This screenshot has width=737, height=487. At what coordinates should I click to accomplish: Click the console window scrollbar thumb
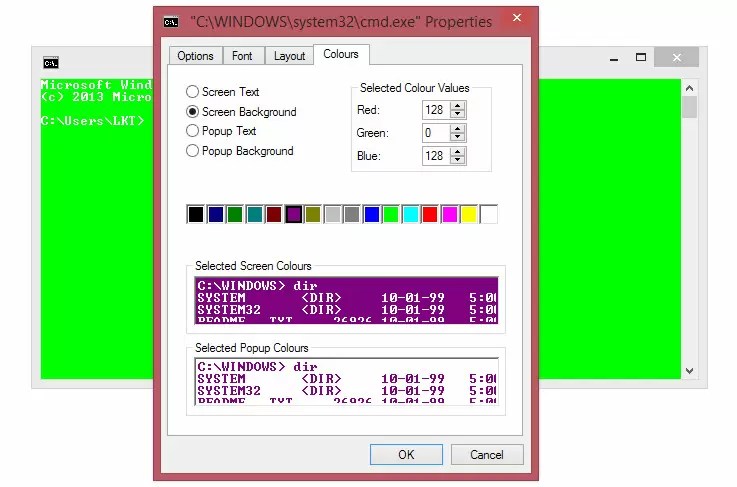[690, 107]
